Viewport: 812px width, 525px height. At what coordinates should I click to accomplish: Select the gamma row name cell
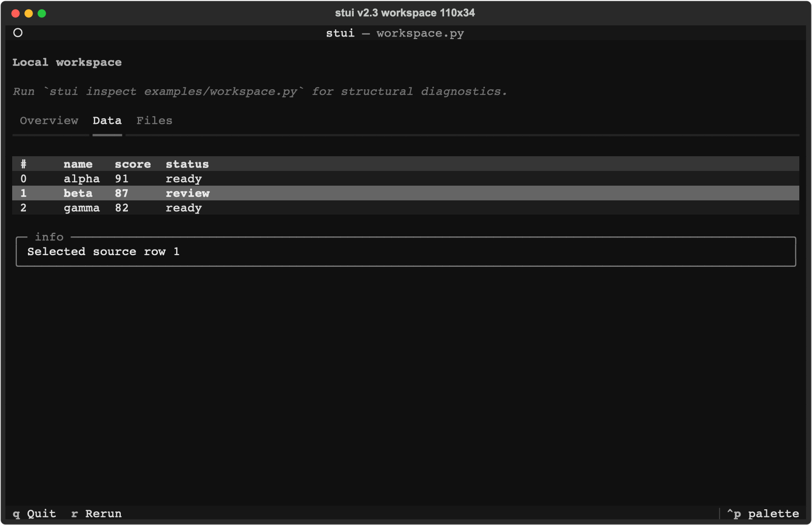[x=82, y=208]
